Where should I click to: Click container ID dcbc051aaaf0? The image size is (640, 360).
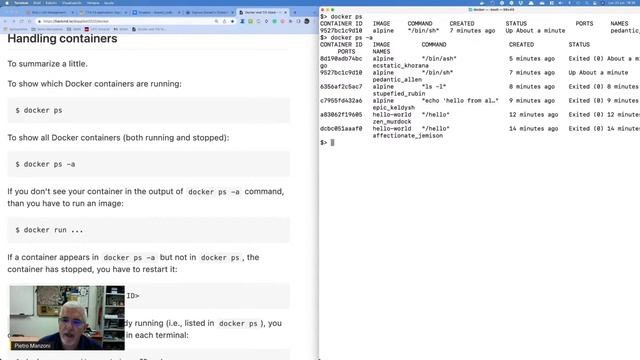tap(341, 129)
